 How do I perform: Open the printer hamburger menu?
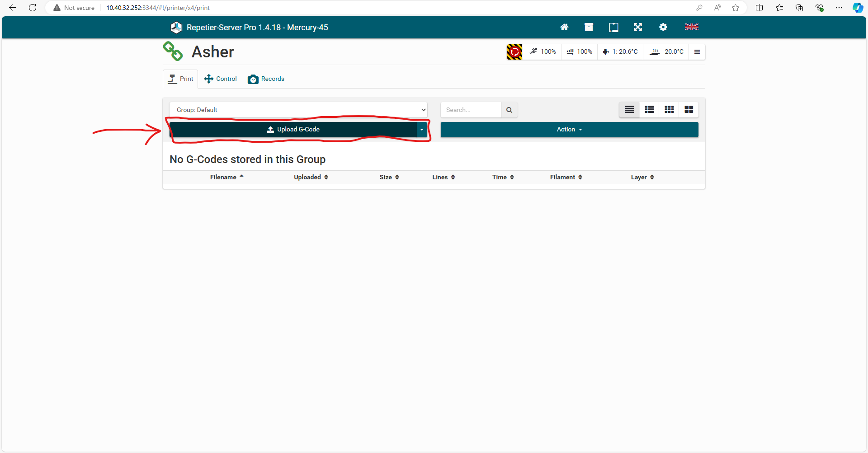point(697,52)
